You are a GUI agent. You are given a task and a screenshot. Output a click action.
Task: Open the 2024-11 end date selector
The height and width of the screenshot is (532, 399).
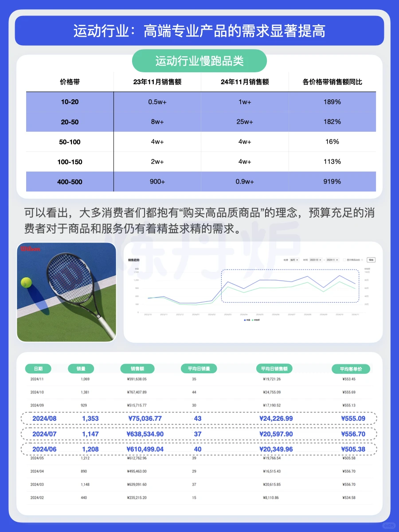(333, 260)
